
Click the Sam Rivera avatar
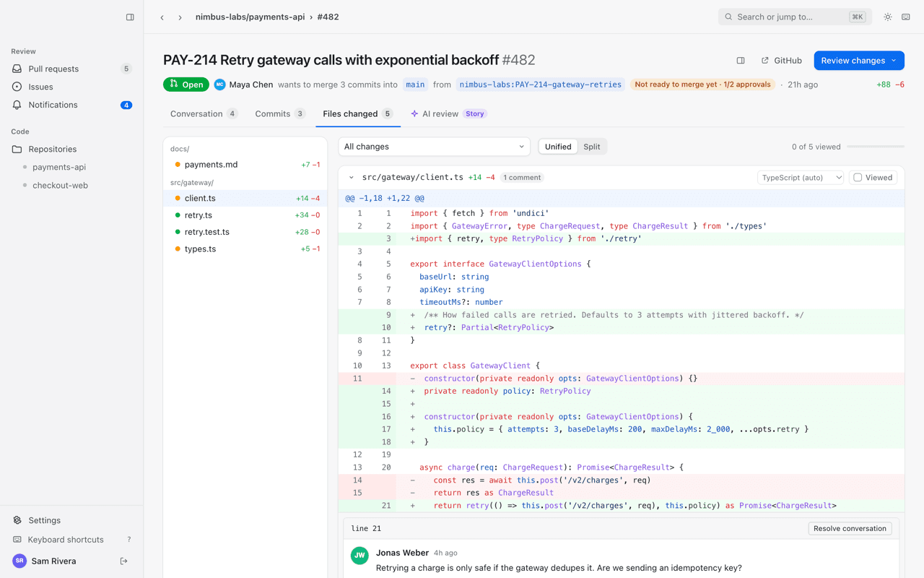(19, 561)
